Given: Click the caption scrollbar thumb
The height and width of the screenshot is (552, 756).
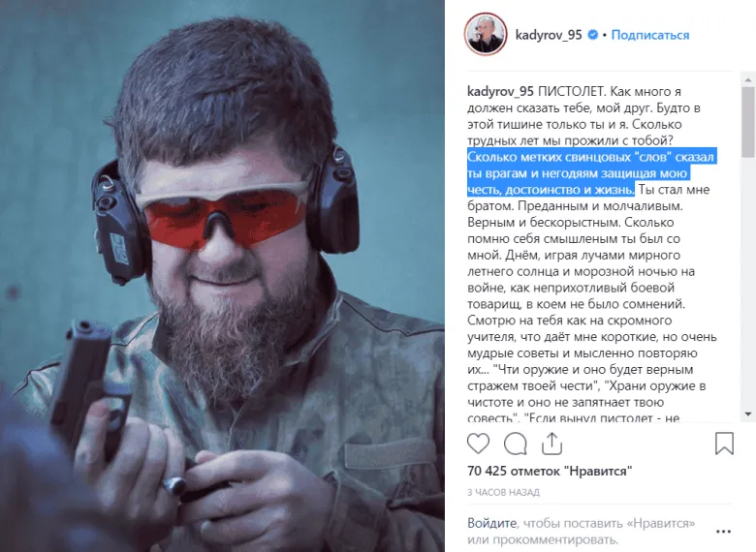Looking at the screenshot, I should 748,122.
